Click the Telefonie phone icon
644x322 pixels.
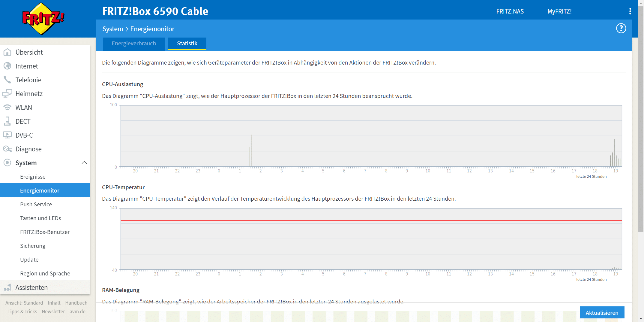[7, 80]
